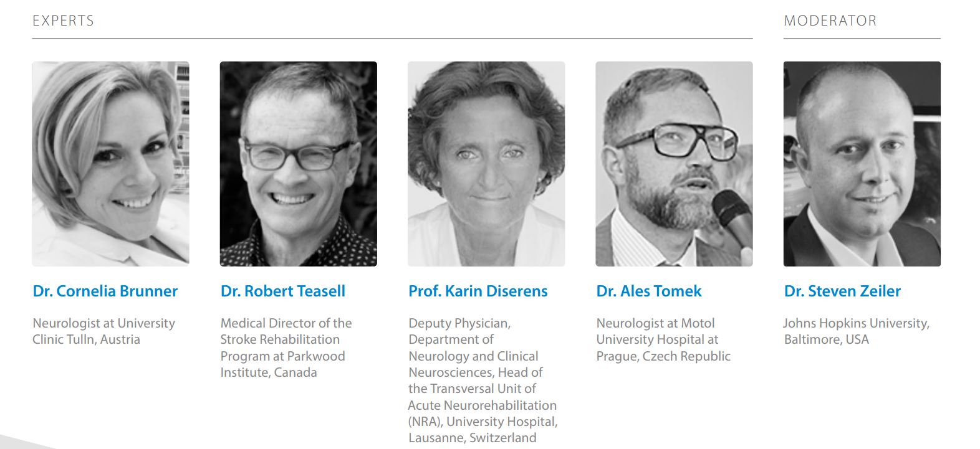The image size is (980, 449).
Task: Click the 'Prague, Czech Republic' text line
Action: coord(663,356)
